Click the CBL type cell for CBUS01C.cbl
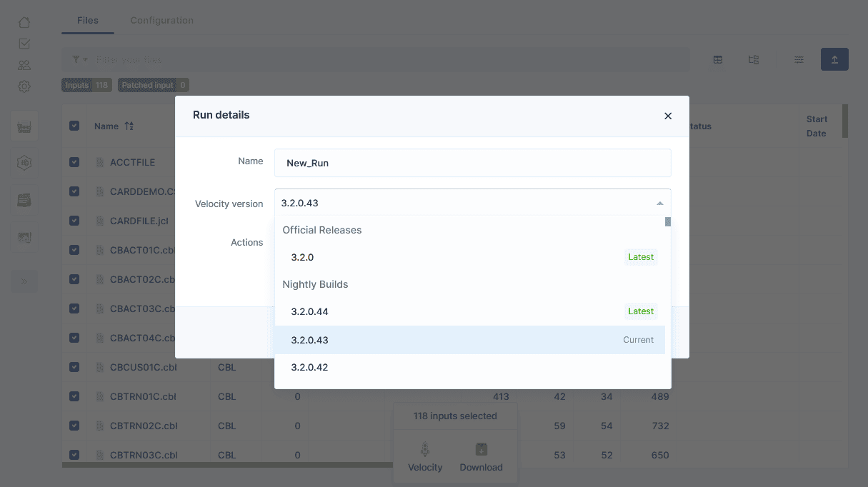868x487 pixels. click(x=226, y=367)
